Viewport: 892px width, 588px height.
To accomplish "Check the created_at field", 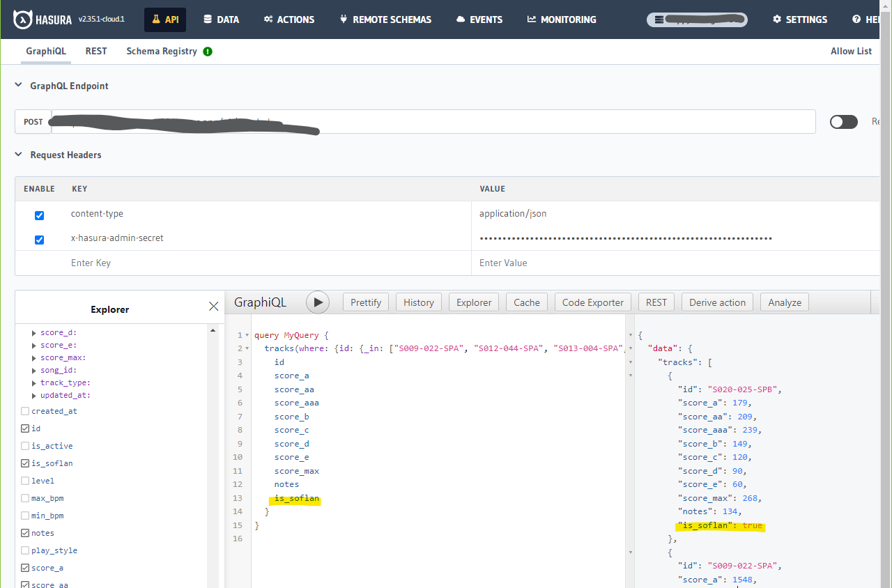I will 26,411.
